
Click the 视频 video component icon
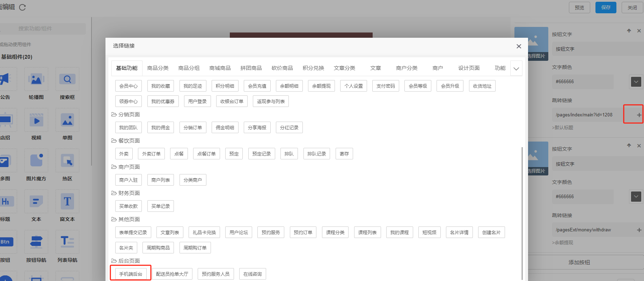[x=36, y=120]
